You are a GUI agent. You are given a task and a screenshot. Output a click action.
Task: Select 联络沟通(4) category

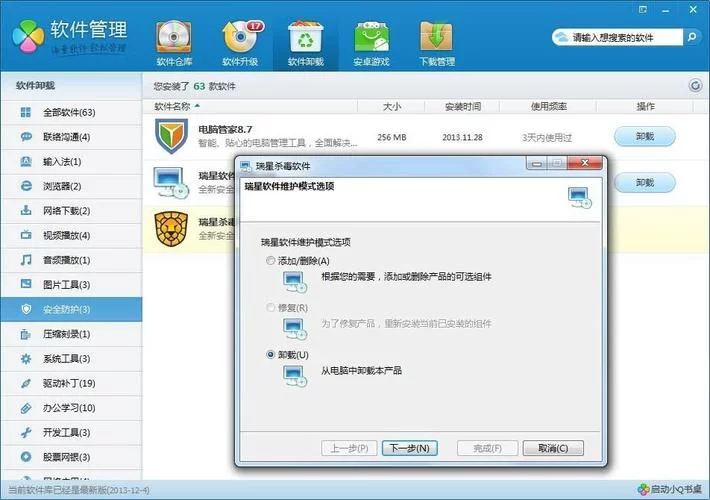pyautogui.click(x=71, y=137)
